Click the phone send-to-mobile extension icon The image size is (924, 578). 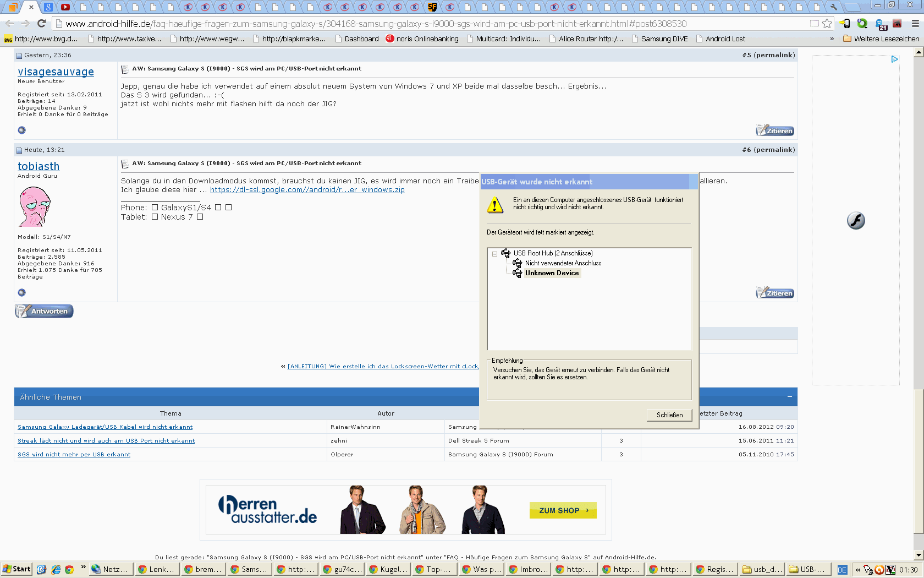(845, 24)
